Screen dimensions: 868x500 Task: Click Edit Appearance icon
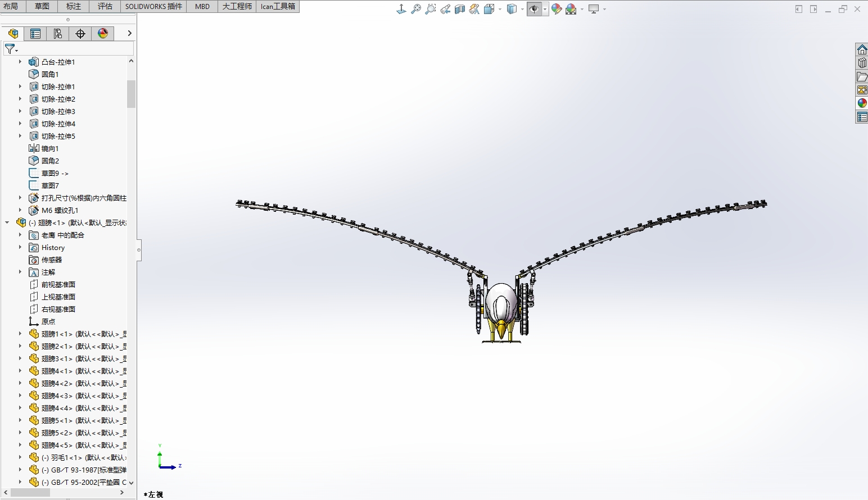coord(557,9)
